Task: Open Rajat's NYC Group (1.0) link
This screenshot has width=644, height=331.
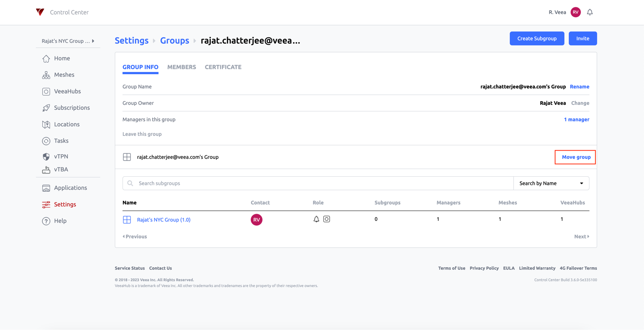Action: click(164, 219)
